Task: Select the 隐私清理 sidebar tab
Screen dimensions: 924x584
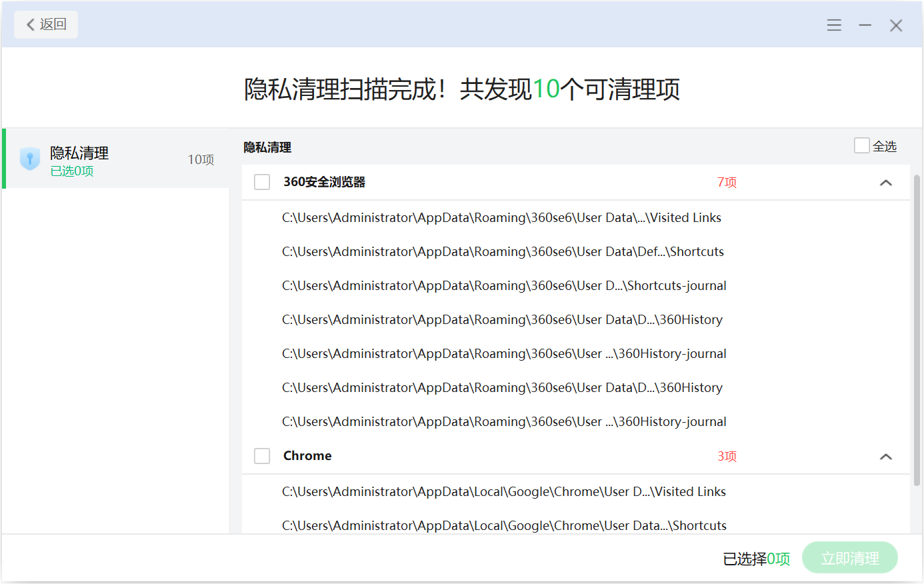Action: (117, 159)
